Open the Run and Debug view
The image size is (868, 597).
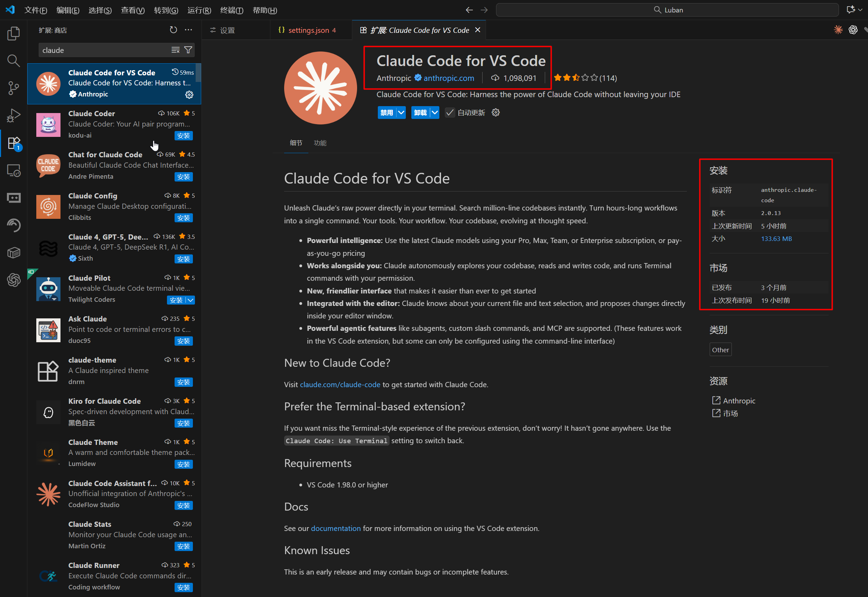click(x=13, y=115)
